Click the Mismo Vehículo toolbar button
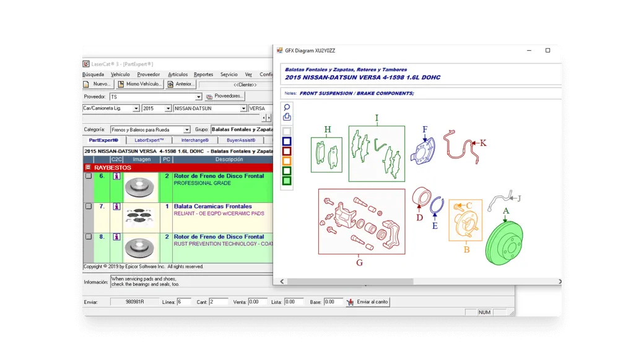The image size is (644, 362). click(x=141, y=84)
